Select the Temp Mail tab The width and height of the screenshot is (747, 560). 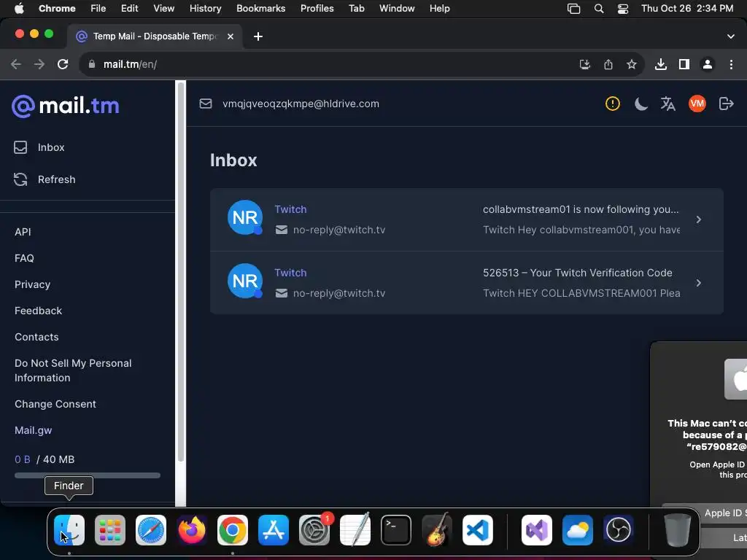tap(155, 36)
